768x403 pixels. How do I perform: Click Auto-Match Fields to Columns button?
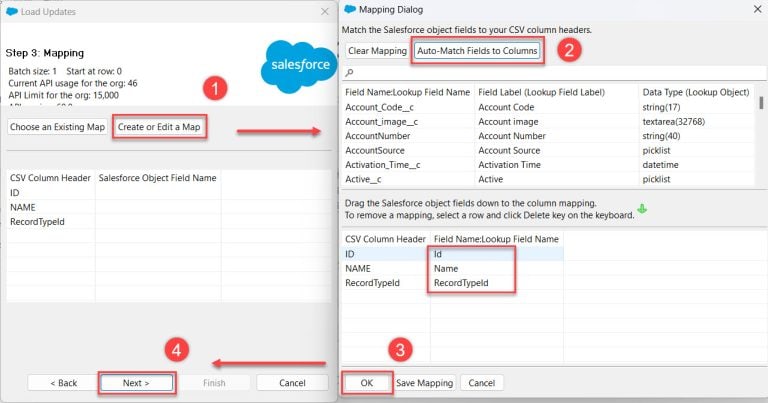[477, 50]
